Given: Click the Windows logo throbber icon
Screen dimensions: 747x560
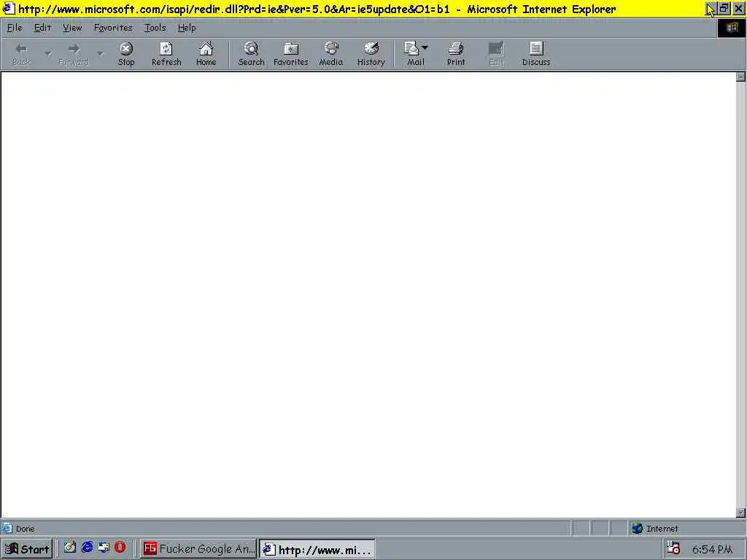Looking at the screenshot, I should click(x=732, y=28).
